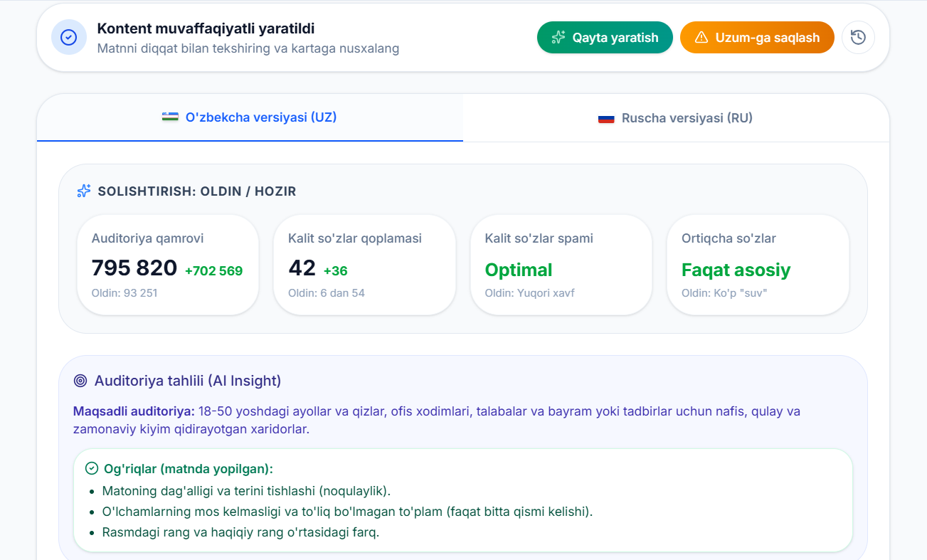
Task: Select the Kalit so'zlar qoplamasi card
Action: (364, 265)
